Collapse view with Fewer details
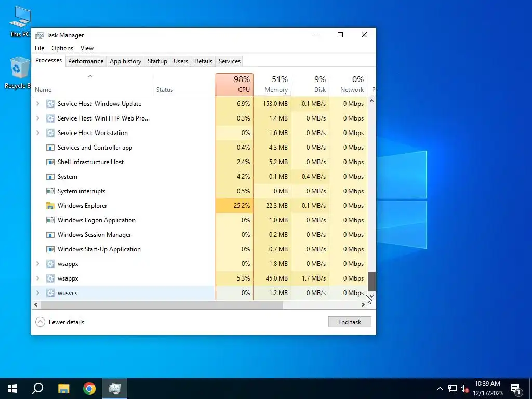This screenshot has height=399, width=532. coord(60,322)
